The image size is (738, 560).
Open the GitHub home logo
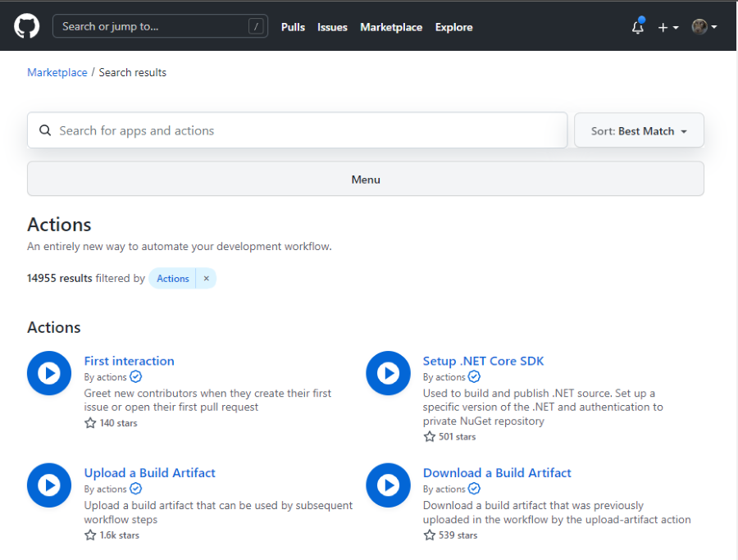pyautogui.click(x=26, y=26)
